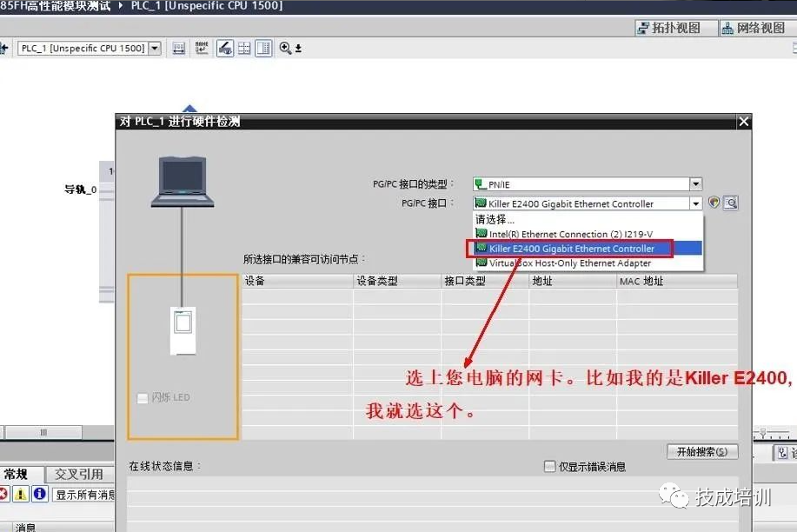Click the back arrow icon left of the PLC_1 selector
Viewport: 797px width, 532px height.
tap(4, 49)
